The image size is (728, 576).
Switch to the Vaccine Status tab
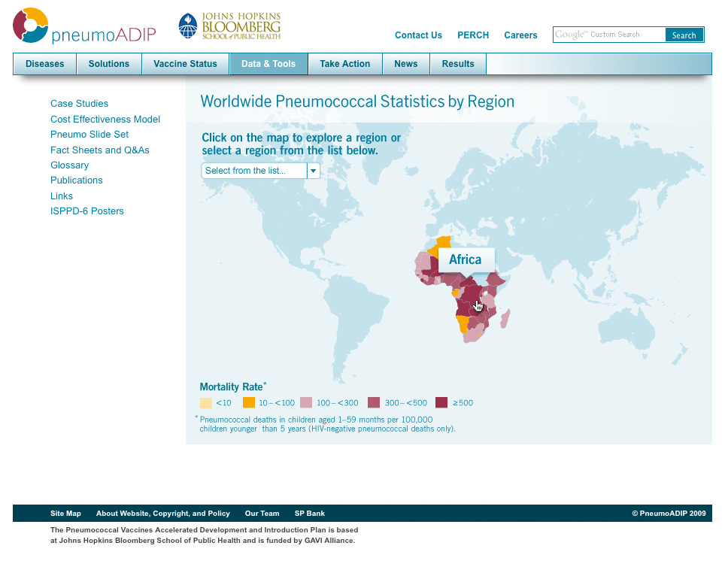pos(185,64)
